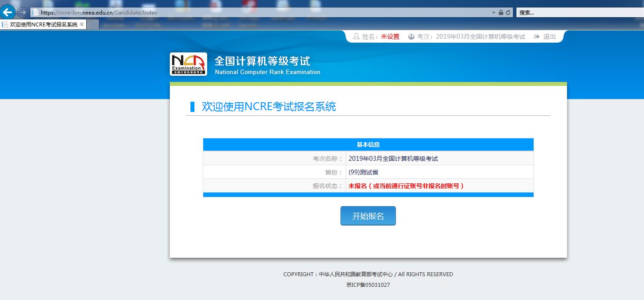Click the URL address field
Screen dimensions: 644x300
264,13
